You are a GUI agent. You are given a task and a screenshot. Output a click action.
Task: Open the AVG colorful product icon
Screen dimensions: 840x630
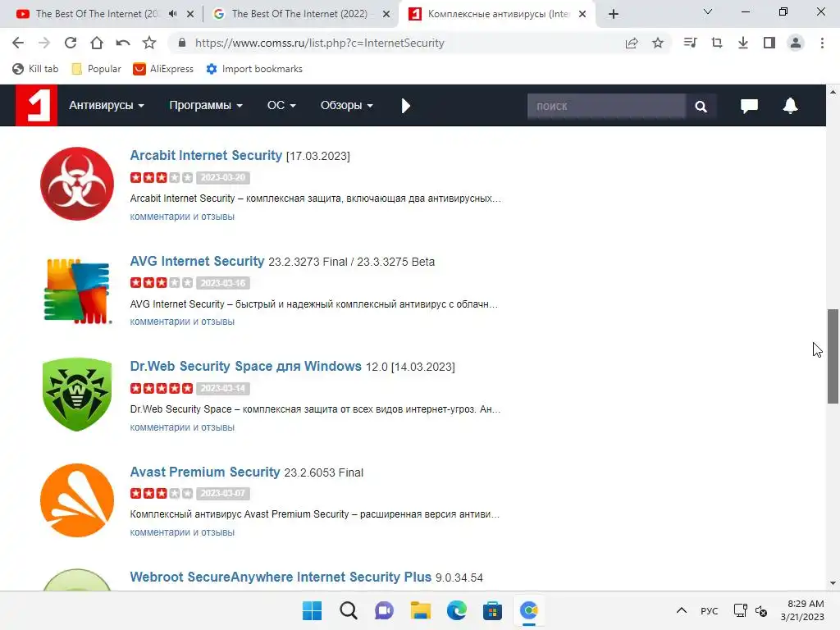(77, 290)
